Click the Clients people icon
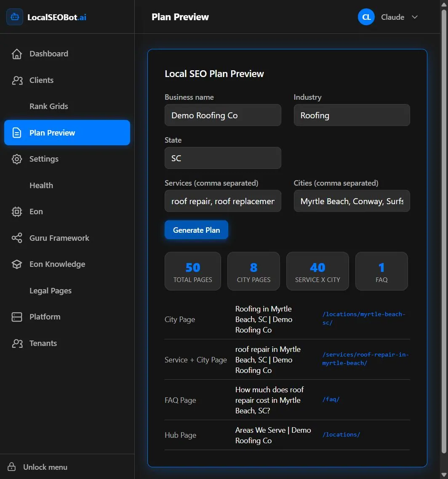 (17, 80)
